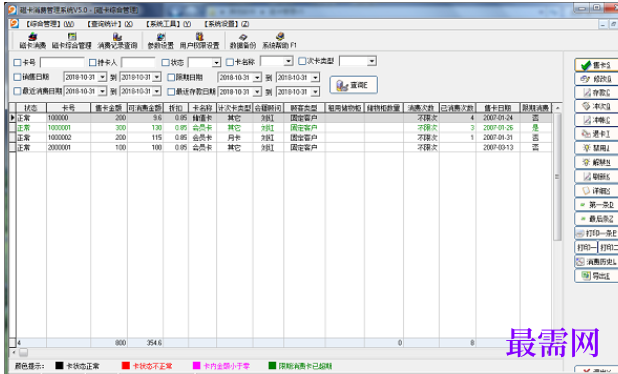
Task: Click the 售卡 button with green checkmark
Action: pyautogui.click(x=596, y=65)
